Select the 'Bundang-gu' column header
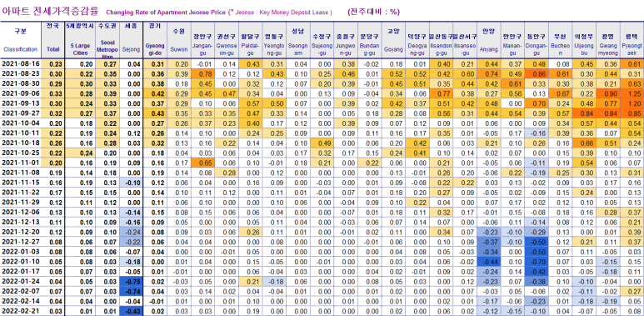 tap(369, 40)
